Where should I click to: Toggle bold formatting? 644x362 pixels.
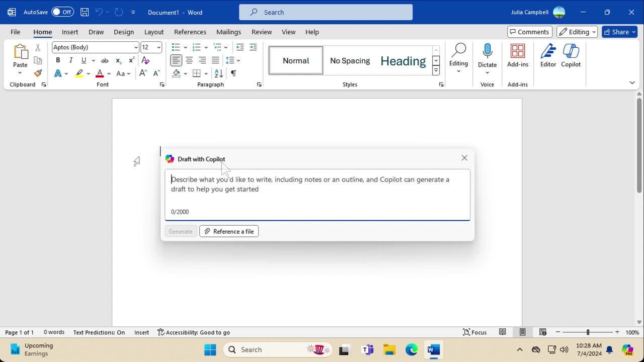click(x=58, y=60)
